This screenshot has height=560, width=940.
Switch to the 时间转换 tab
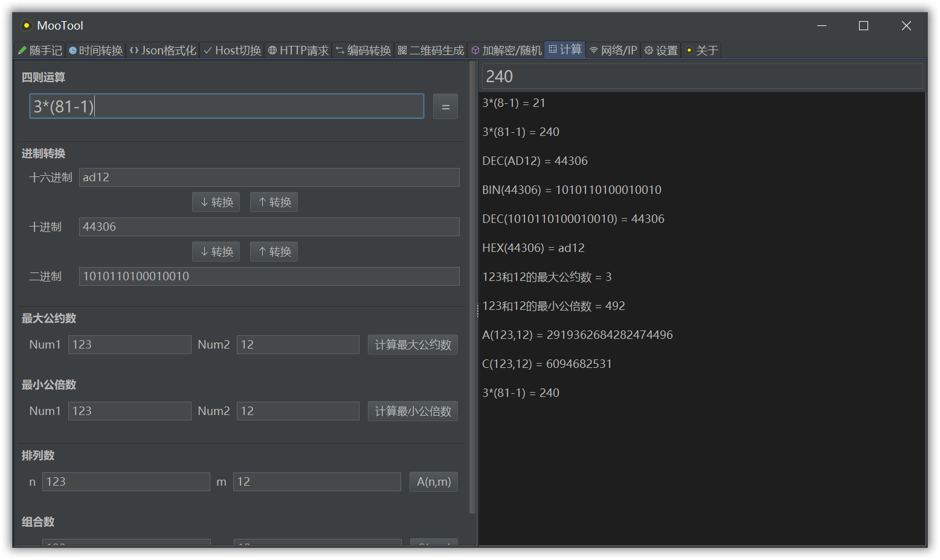95,50
